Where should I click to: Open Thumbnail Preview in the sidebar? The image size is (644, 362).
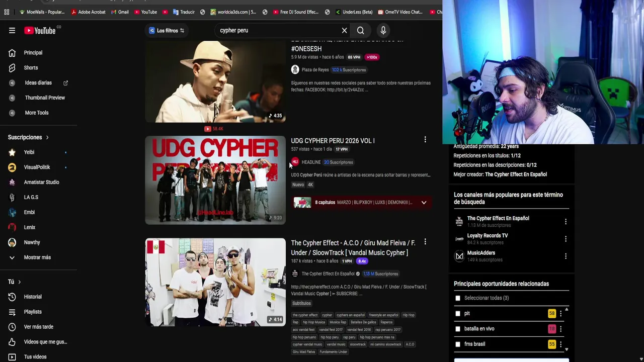tap(45, 98)
